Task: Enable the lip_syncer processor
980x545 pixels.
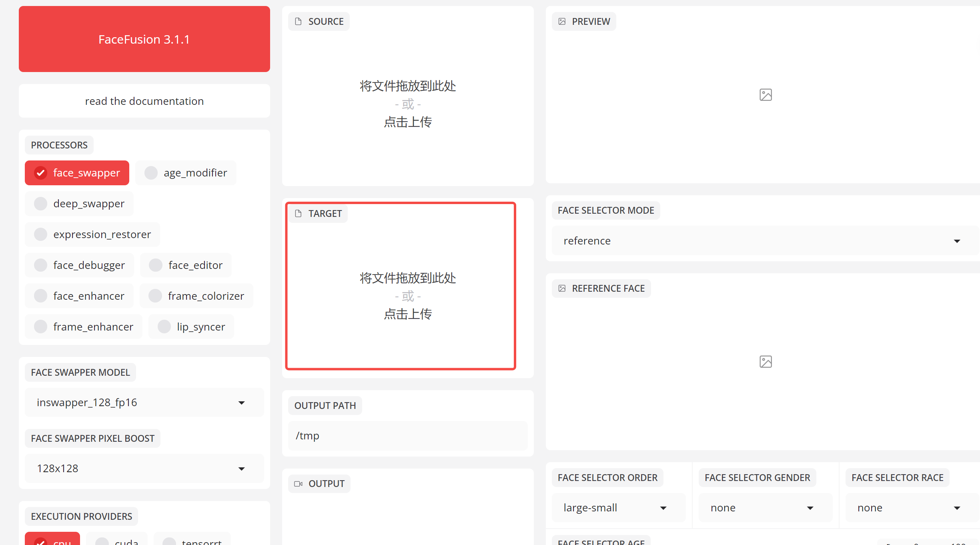Action: pos(191,327)
